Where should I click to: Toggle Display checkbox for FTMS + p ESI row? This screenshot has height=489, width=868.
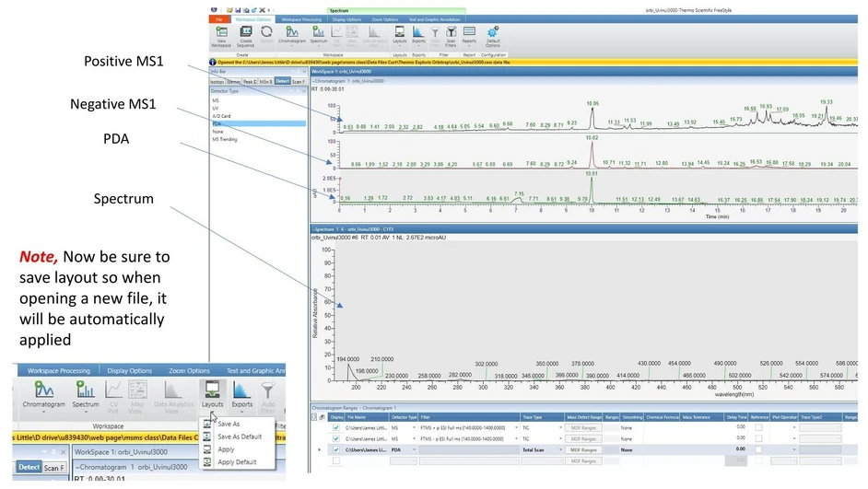coord(336,427)
